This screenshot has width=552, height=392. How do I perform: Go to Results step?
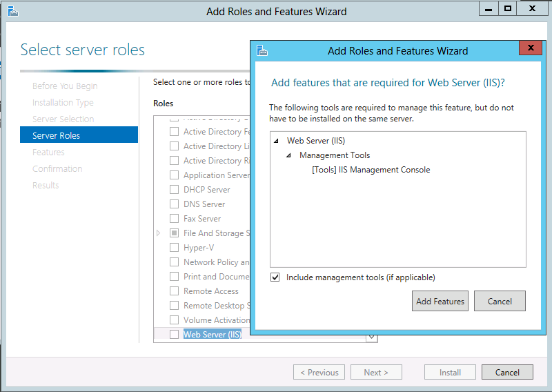point(46,185)
